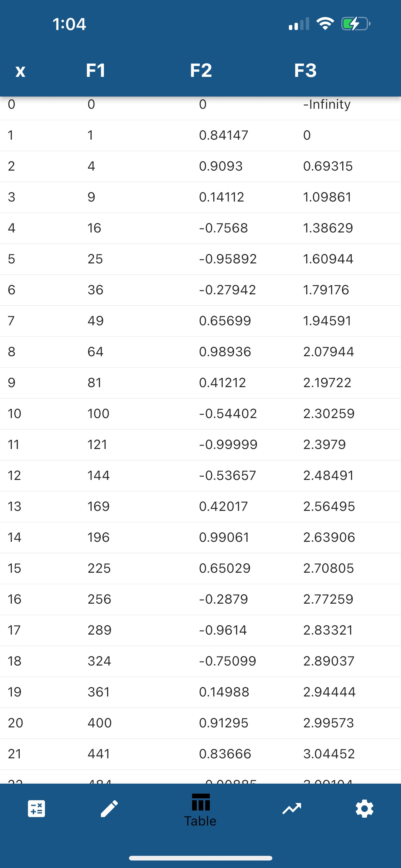
Task: Select the F2 column header
Action: click(x=201, y=70)
